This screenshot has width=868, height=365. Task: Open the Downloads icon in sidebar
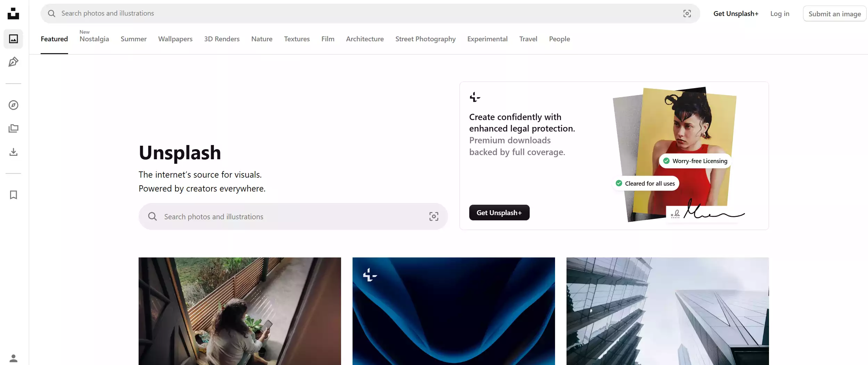click(x=13, y=152)
